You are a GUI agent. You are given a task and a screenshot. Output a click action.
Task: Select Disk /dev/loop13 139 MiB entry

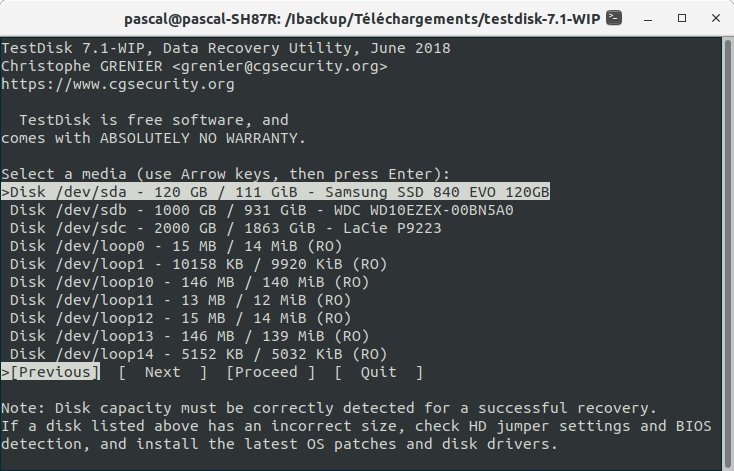pos(190,336)
